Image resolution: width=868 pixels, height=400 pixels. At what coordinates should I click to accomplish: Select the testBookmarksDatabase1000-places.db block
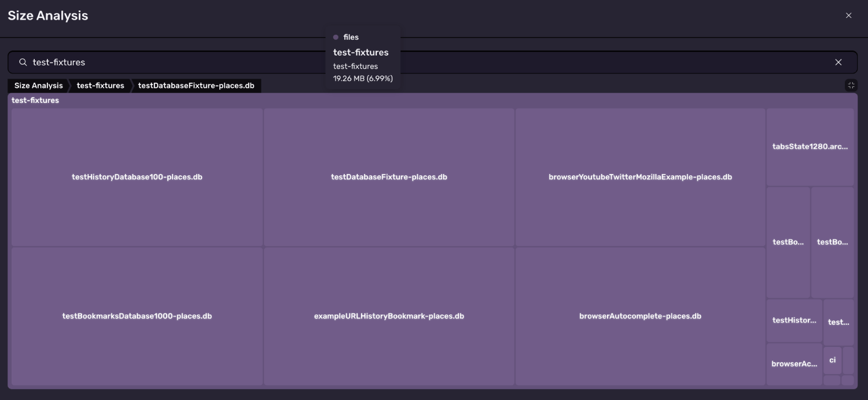[x=137, y=316]
